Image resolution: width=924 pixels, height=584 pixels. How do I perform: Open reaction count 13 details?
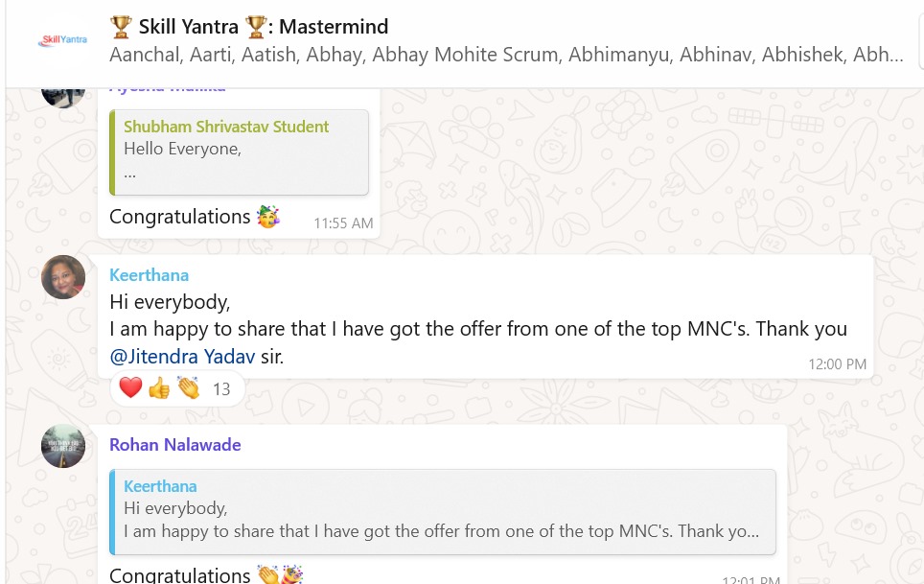[221, 389]
